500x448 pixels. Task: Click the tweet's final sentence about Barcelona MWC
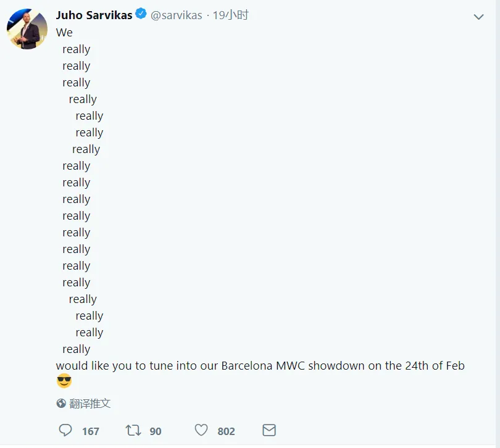click(x=260, y=365)
